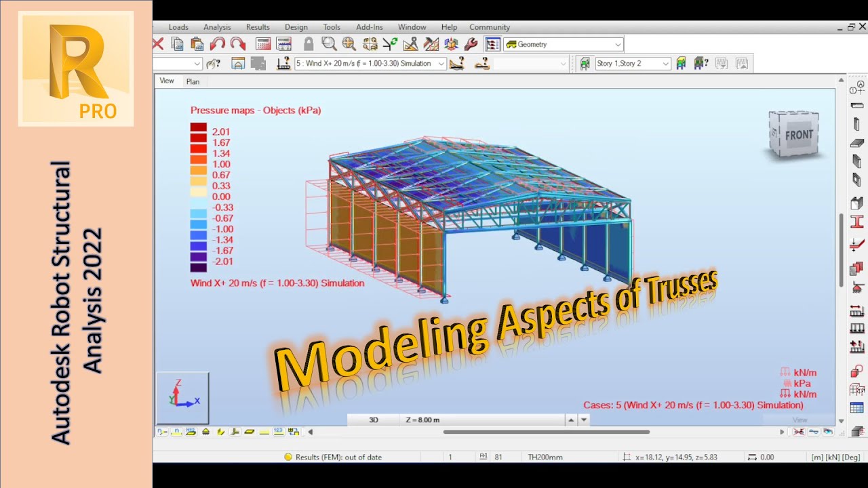The image size is (868, 488).
Task: Select the column tool on right toolbar
Action: pyautogui.click(x=857, y=124)
